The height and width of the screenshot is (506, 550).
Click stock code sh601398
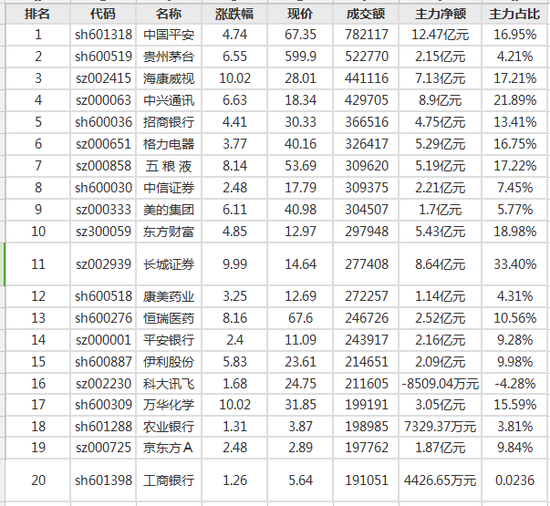click(x=103, y=480)
